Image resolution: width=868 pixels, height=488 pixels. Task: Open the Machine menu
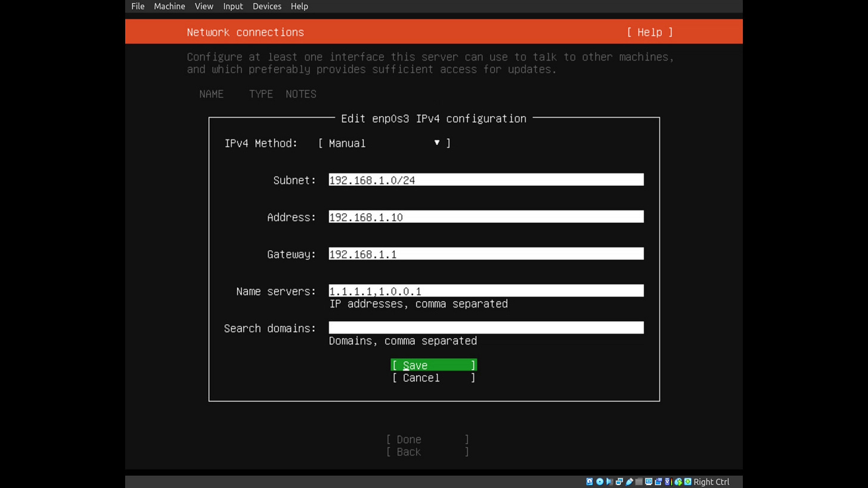tap(169, 6)
